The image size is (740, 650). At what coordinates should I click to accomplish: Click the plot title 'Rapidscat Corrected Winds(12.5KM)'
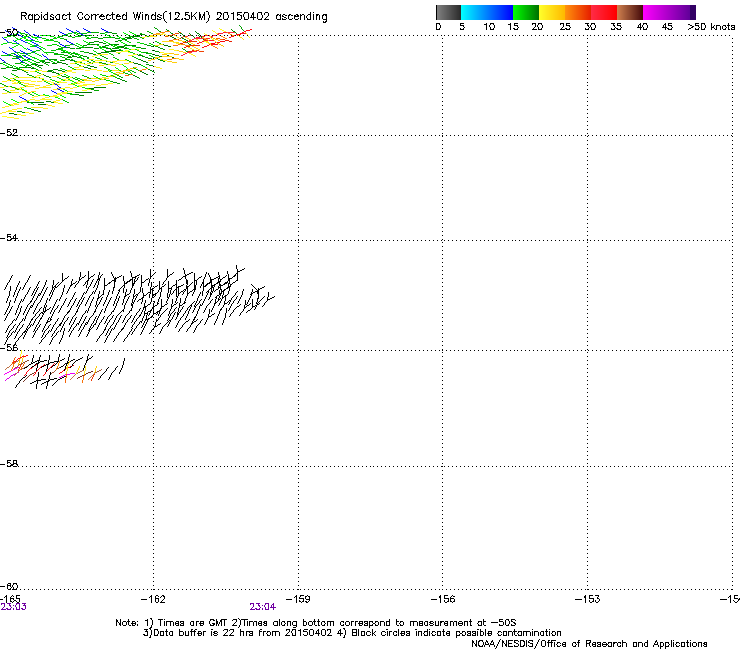115,16
